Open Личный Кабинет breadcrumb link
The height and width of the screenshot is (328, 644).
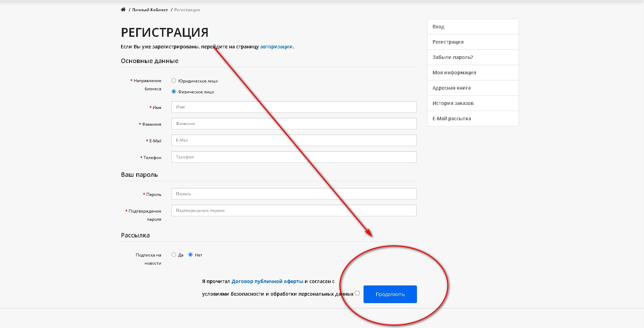point(150,10)
